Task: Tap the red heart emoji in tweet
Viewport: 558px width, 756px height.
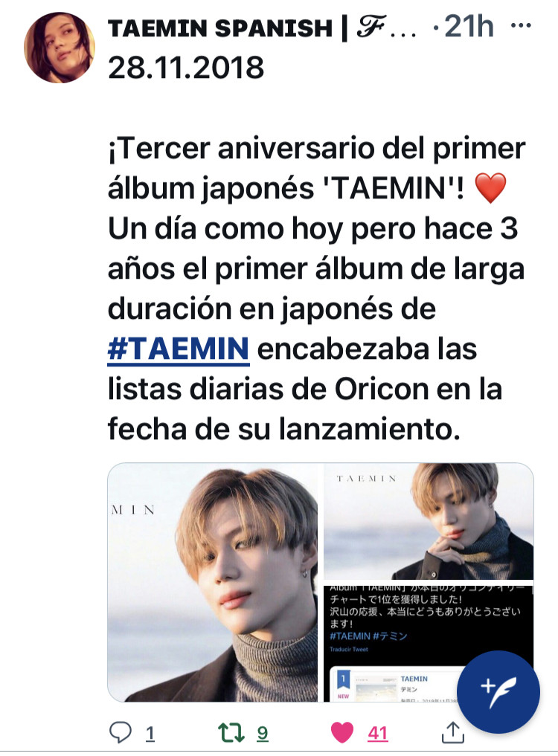Action: coord(490,188)
